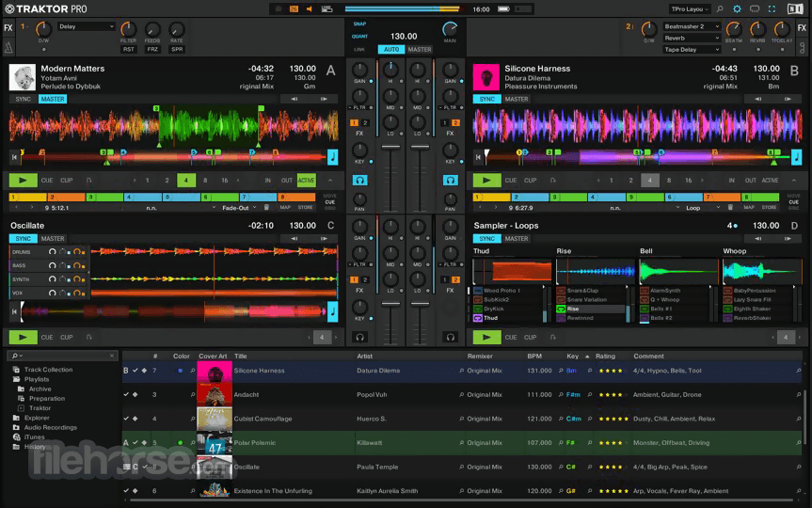
Task: Open the Reverb effect dropdown
Action: (692, 38)
